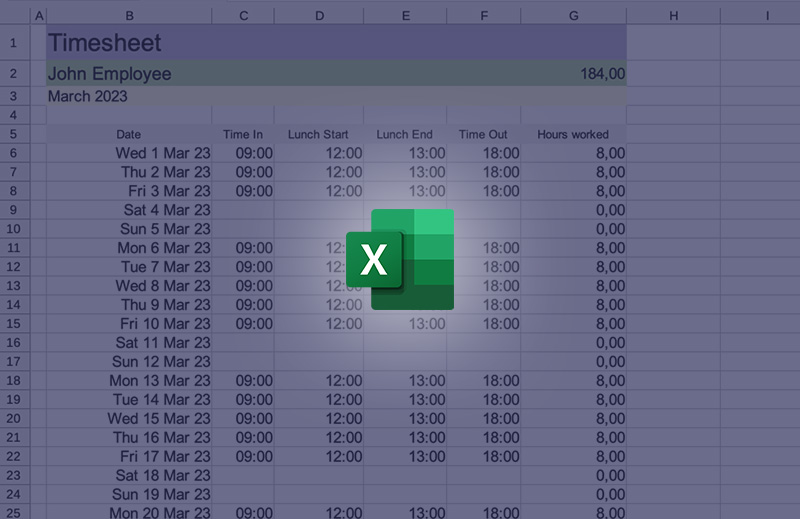This screenshot has width=800, height=519.
Task: Select row 16 header
Action: point(15,342)
